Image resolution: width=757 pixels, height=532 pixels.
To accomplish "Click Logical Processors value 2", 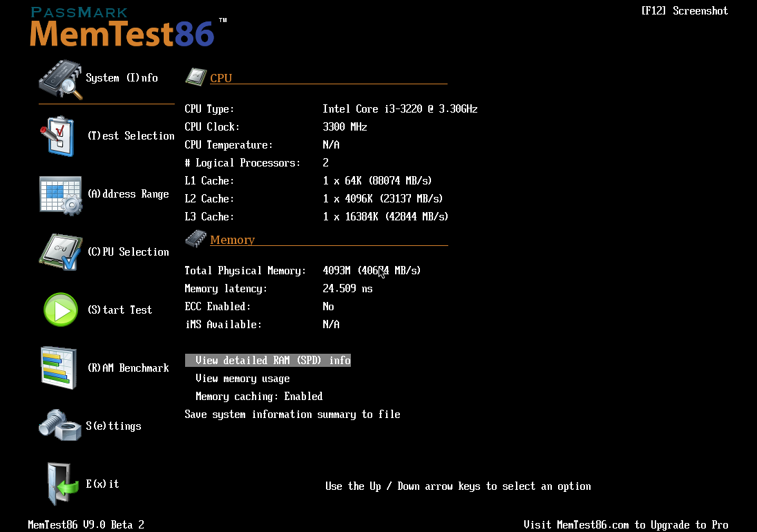I will coord(325,162).
